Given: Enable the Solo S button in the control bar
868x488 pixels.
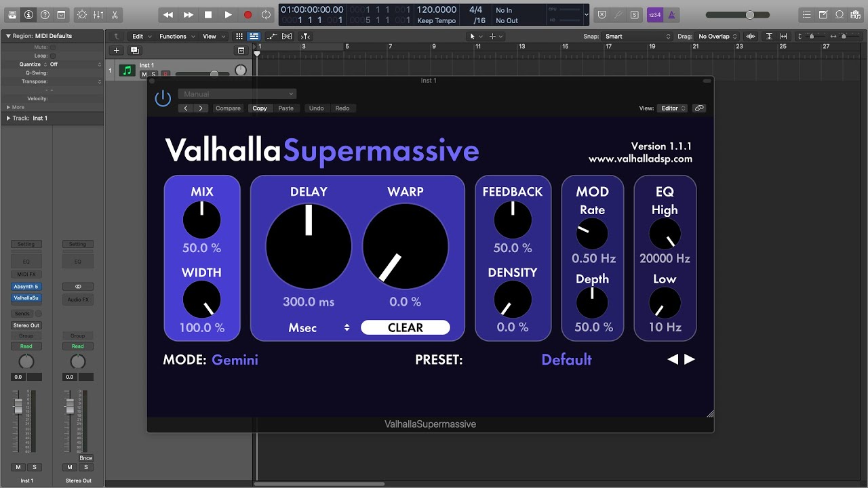Looking at the screenshot, I should click(x=634, y=14).
